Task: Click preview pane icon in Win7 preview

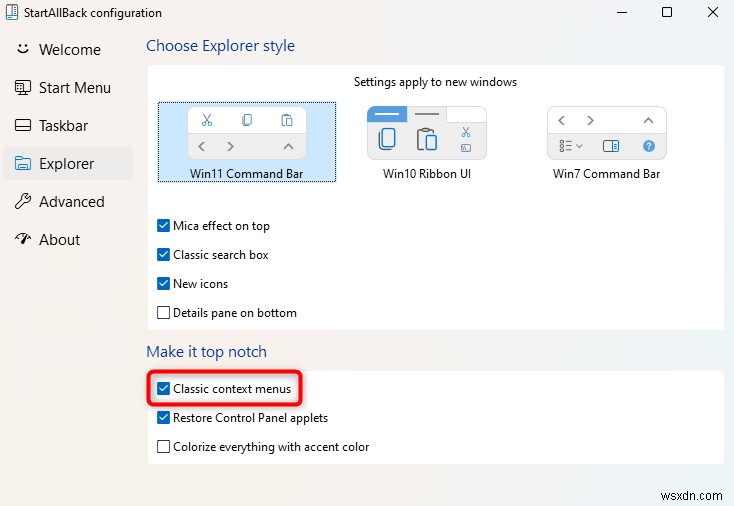Action: tap(610, 146)
